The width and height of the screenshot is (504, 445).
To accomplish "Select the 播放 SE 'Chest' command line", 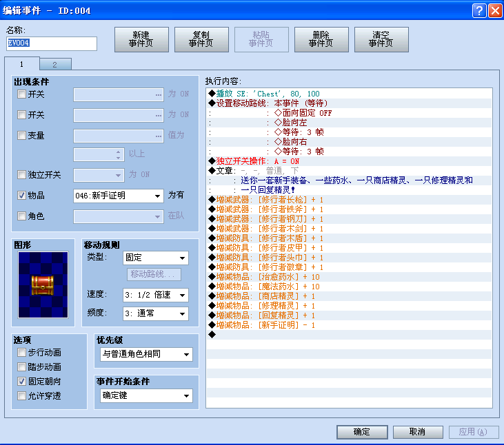I will [349, 94].
